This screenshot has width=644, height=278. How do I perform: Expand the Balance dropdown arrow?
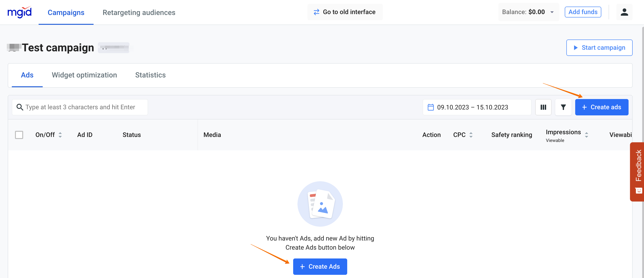552,12
